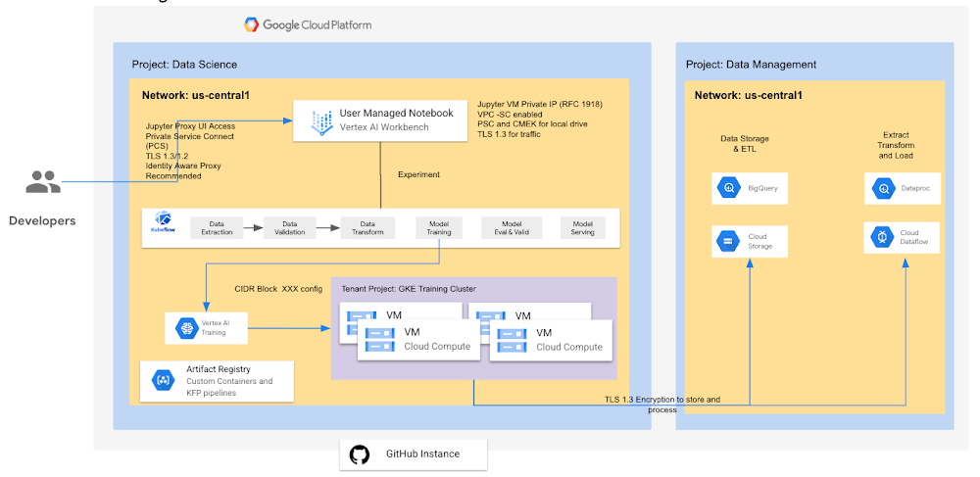Click the Cloud Storage hexagon icon
The image size is (980, 477).
point(728,241)
